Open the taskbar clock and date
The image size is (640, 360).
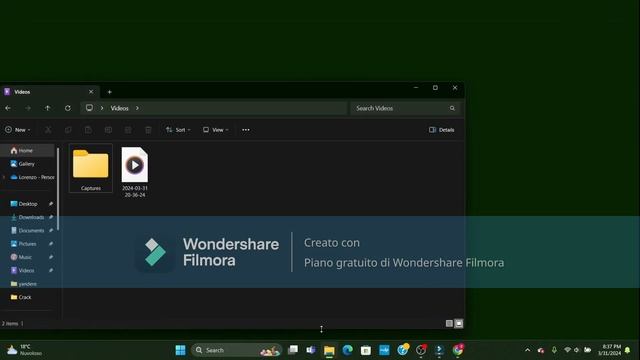[609, 350]
